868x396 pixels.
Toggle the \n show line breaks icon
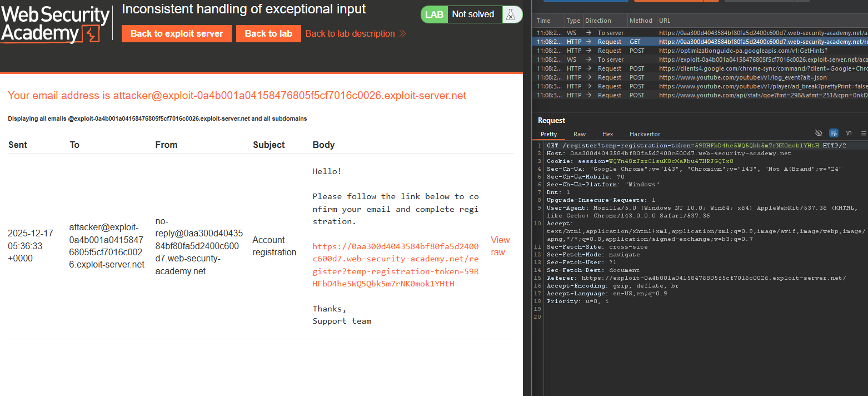849,133
